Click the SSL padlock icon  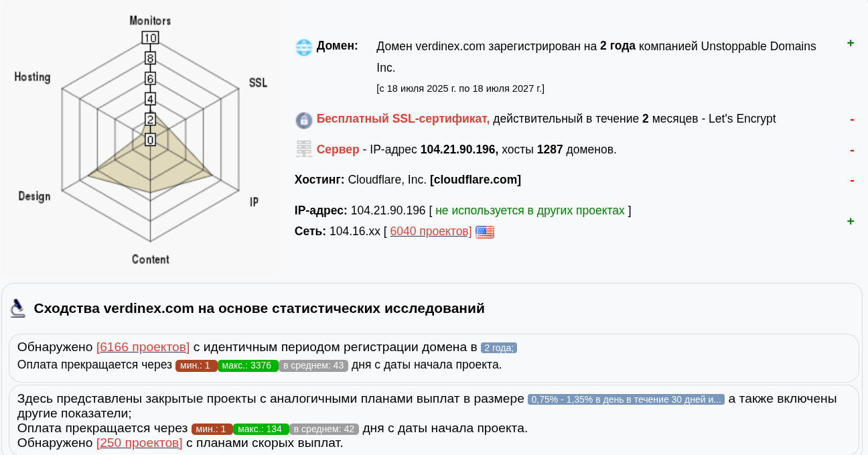pos(304,121)
